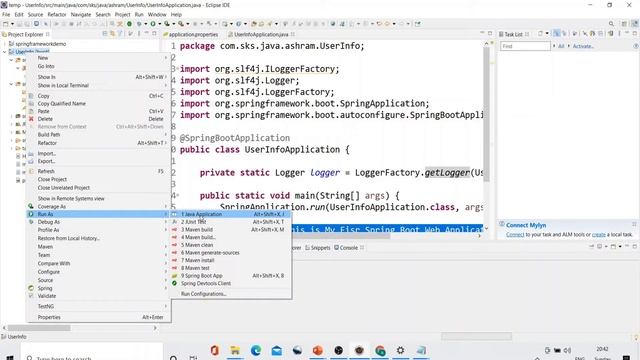Switch to UserInfoApplication.java tab
Viewport: 640px width, 360px height.
(x=261, y=34)
